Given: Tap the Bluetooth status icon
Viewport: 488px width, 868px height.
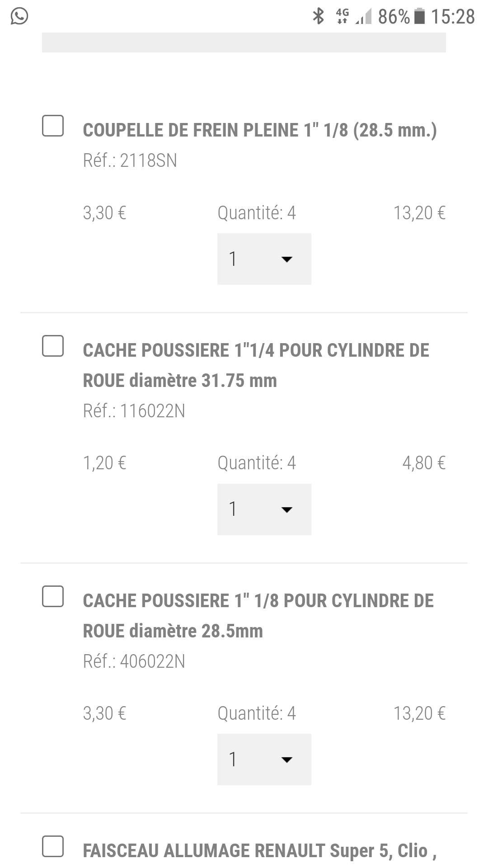Looking at the screenshot, I should point(319,16).
